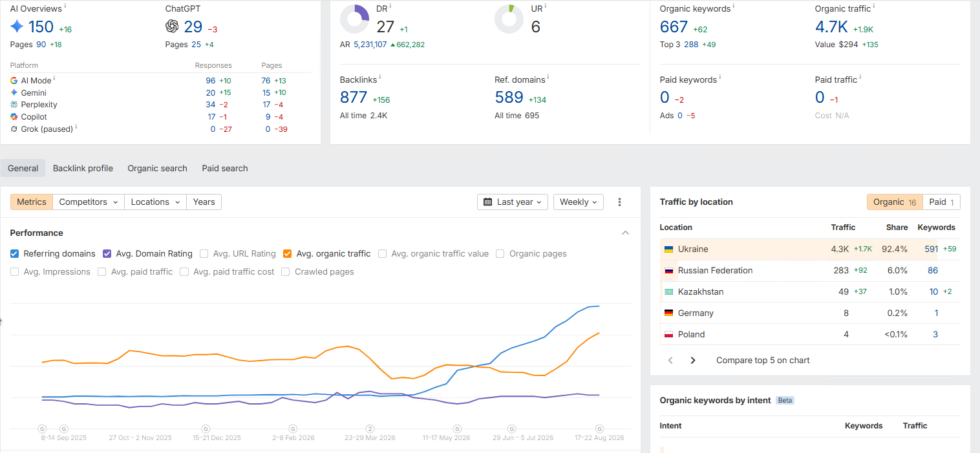
Task: Switch to the Organic search tab
Action: (x=157, y=168)
